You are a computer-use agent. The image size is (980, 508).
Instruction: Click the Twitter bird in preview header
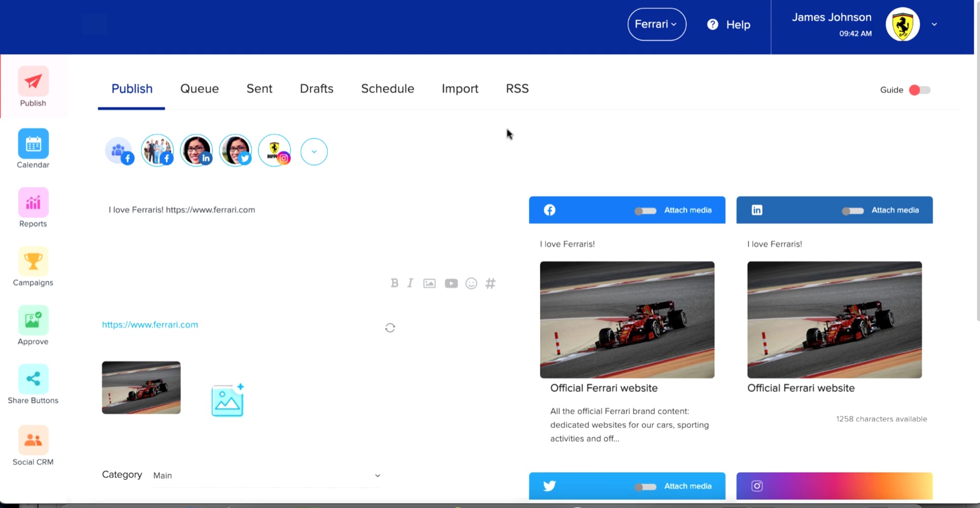pos(550,486)
